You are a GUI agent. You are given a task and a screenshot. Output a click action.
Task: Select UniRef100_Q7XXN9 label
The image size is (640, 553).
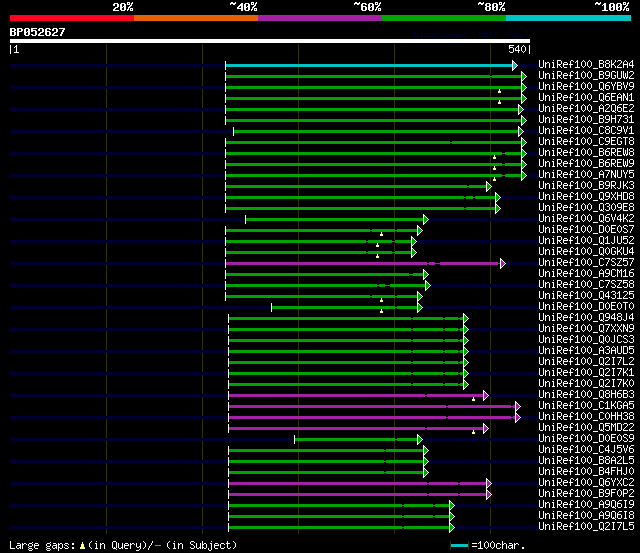pyautogui.click(x=586, y=329)
